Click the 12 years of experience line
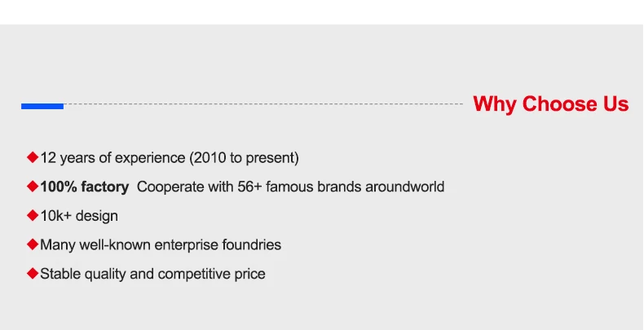The width and height of the screenshot is (644, 330). 170,157
